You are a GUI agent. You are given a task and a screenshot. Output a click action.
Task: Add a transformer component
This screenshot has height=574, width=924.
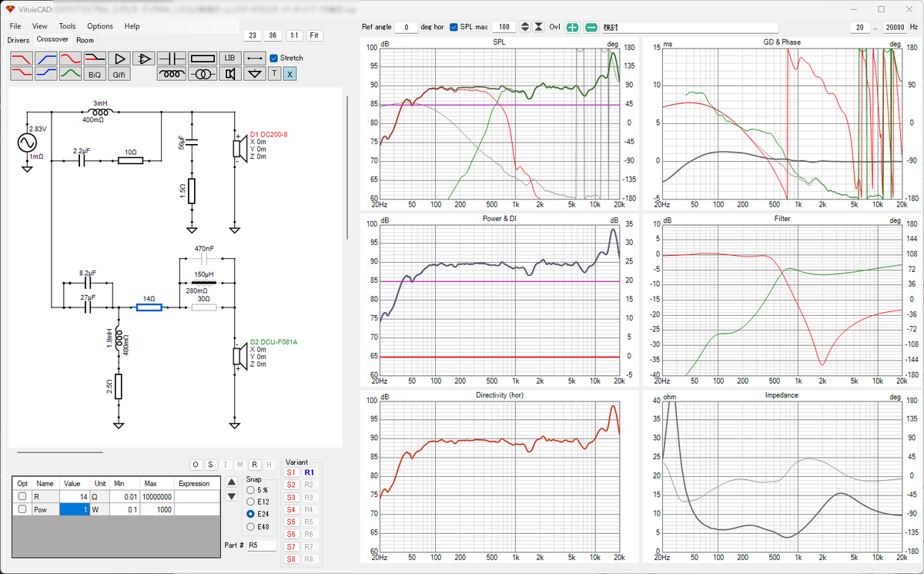click(202, 74)
